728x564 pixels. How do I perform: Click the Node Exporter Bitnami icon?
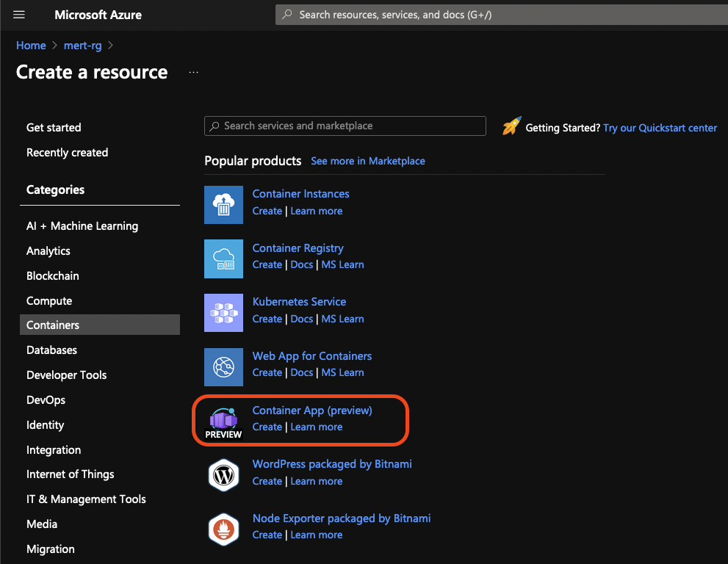[224, 529]
